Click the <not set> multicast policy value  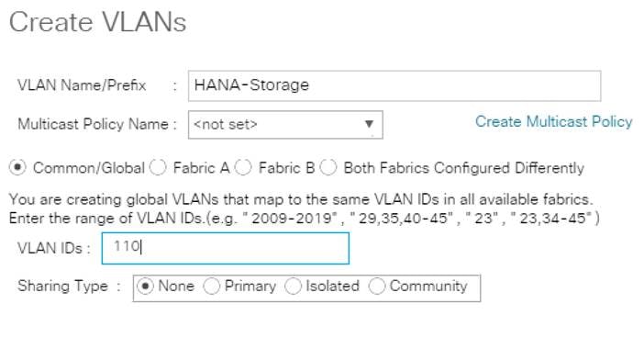pyautogui.click(x=226, y=124)
